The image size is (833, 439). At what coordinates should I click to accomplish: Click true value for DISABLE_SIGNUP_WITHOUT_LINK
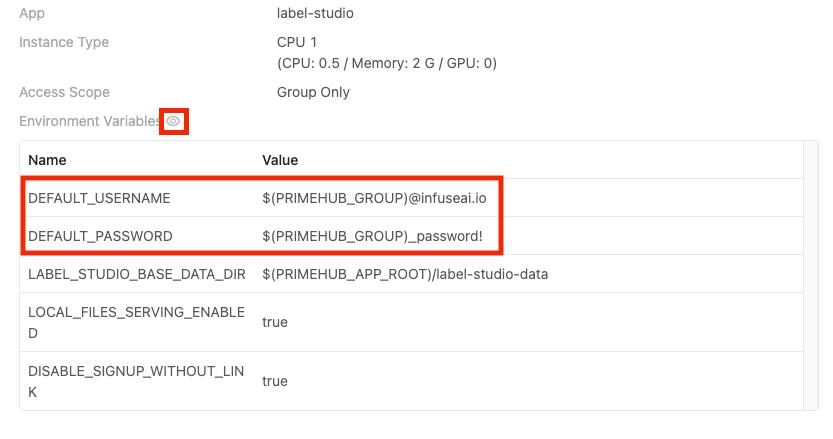click(275, 382)
